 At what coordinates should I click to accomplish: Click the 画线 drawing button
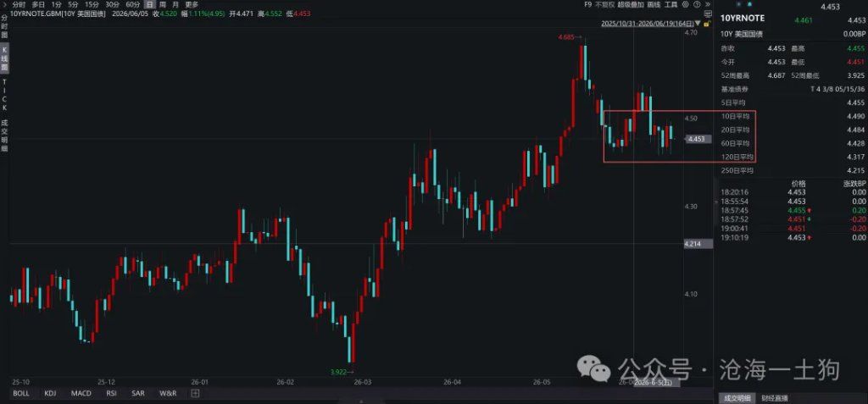tap(654, 4)
